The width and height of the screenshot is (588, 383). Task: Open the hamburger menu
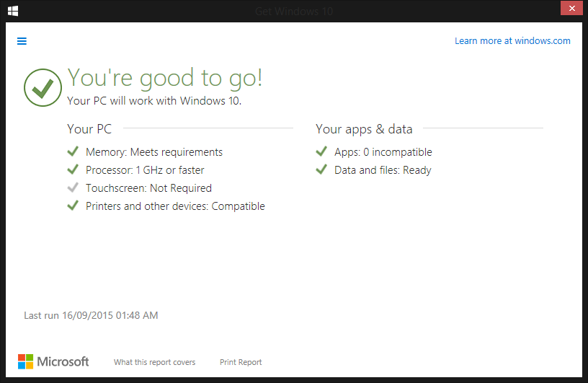pos(22,41)
